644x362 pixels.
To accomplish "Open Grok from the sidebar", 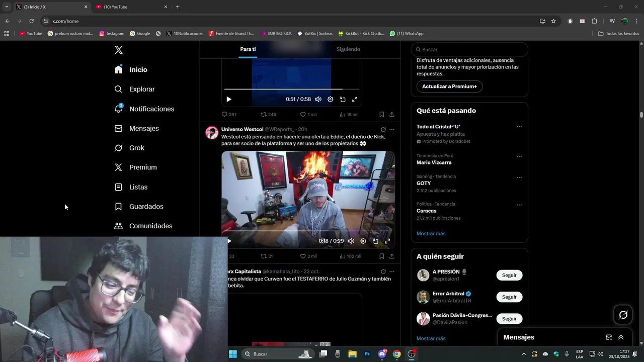I will point(129,148).
